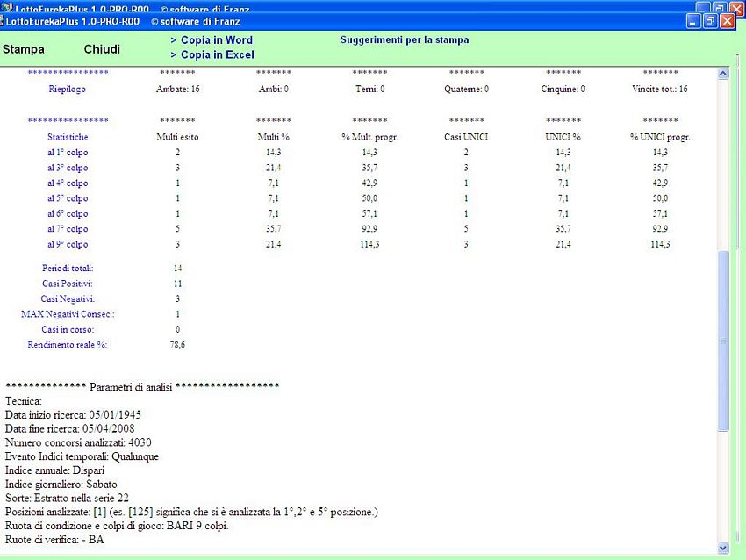
Task: Click the al 3° colpo row label
Action: (68, 168)
